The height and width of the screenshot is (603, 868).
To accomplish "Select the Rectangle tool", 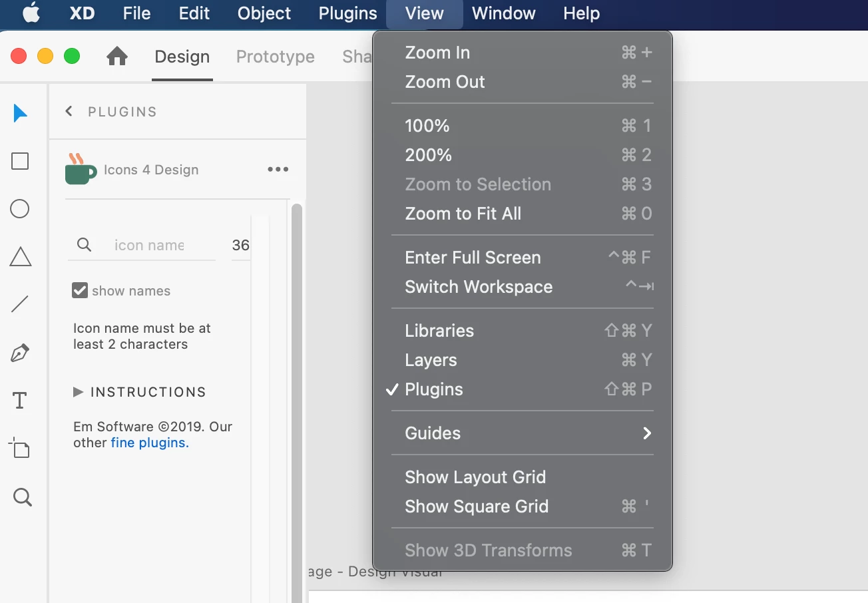I will click(20, 161).
